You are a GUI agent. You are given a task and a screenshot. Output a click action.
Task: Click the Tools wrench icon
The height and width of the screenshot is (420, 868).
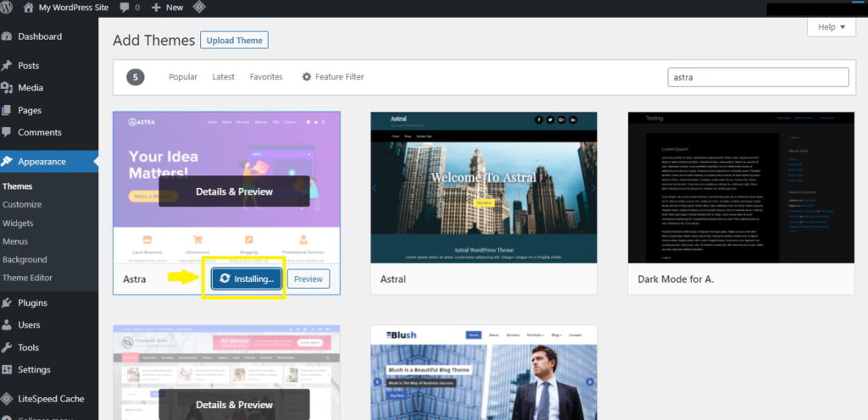coord(7,348)
